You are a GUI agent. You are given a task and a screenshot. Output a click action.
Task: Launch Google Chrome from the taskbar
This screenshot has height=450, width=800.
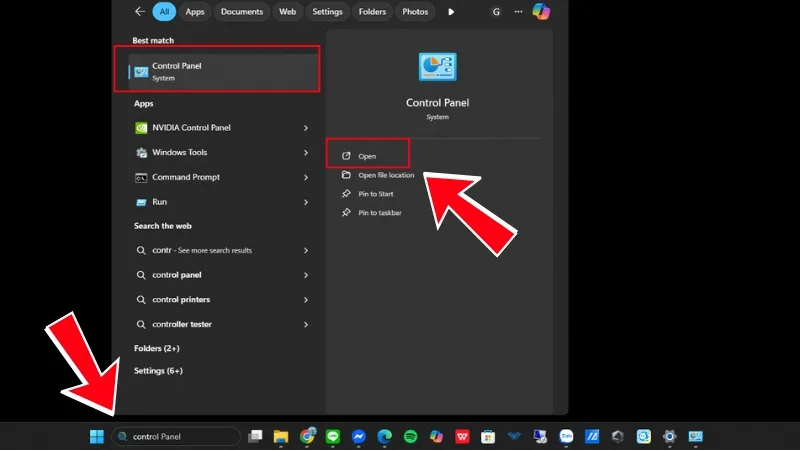coord(308,436)
